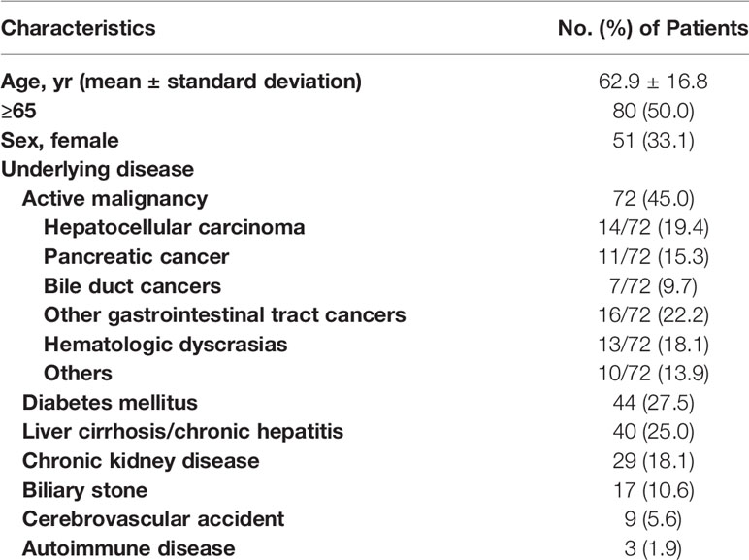The width and height of the screenshot is (749, 560).
Task: Click the Sex, female row label
Action: click(x=60, y=140)
